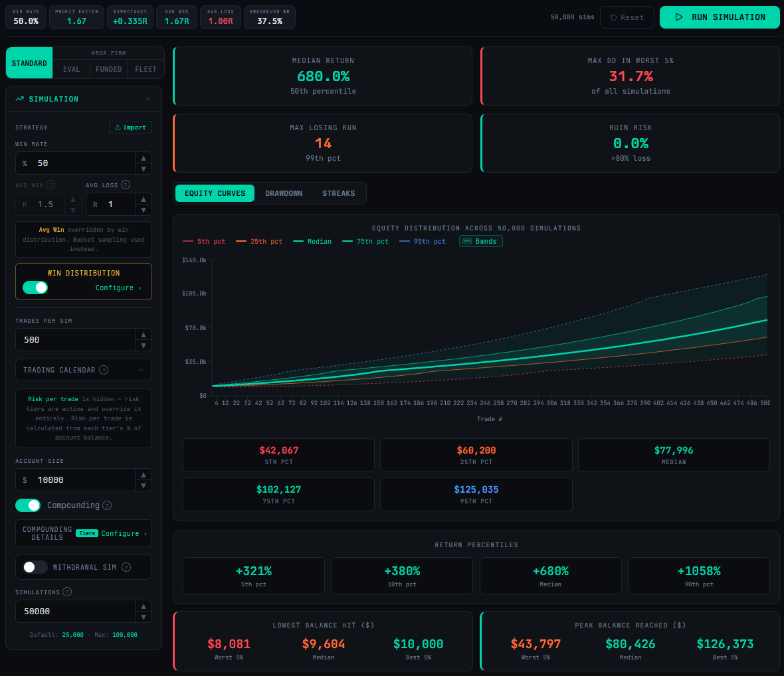Click the Reset button
Viewport: 784px width, 676px height.
click(x=627, y=17)
